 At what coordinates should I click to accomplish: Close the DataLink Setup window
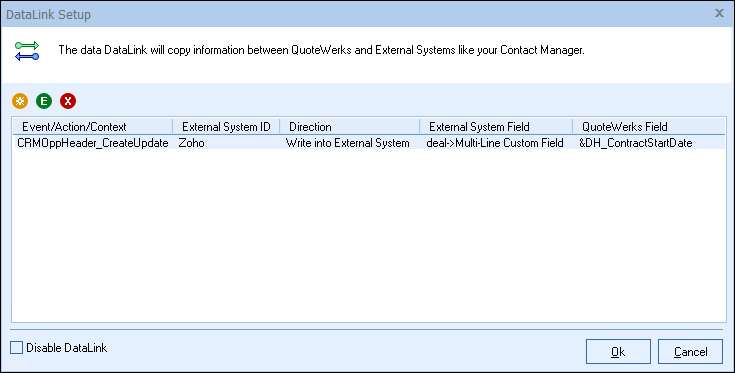pyautogui.click(x=719, y=13)
